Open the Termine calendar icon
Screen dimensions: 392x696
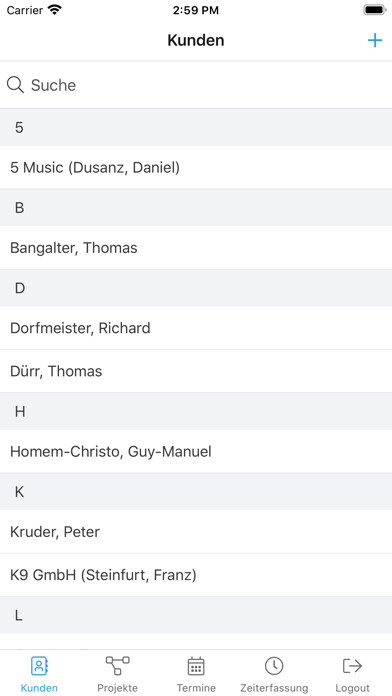point(196,666)
